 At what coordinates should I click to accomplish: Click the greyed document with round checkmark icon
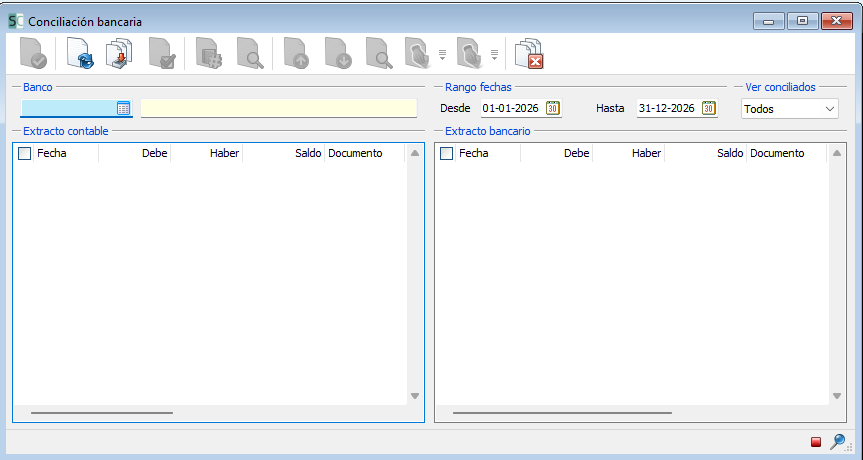tap(33, 53)
